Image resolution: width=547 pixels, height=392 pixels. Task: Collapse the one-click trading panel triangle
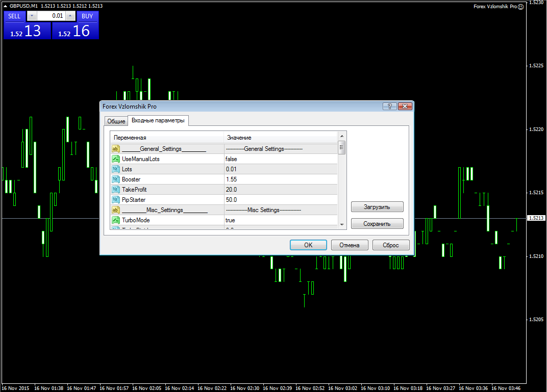tap(5, 6)
